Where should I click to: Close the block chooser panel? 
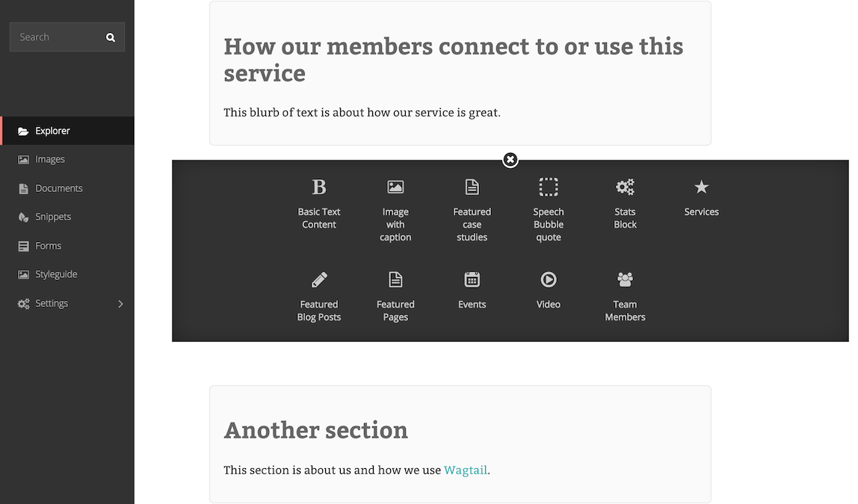(x=510, y=160)
